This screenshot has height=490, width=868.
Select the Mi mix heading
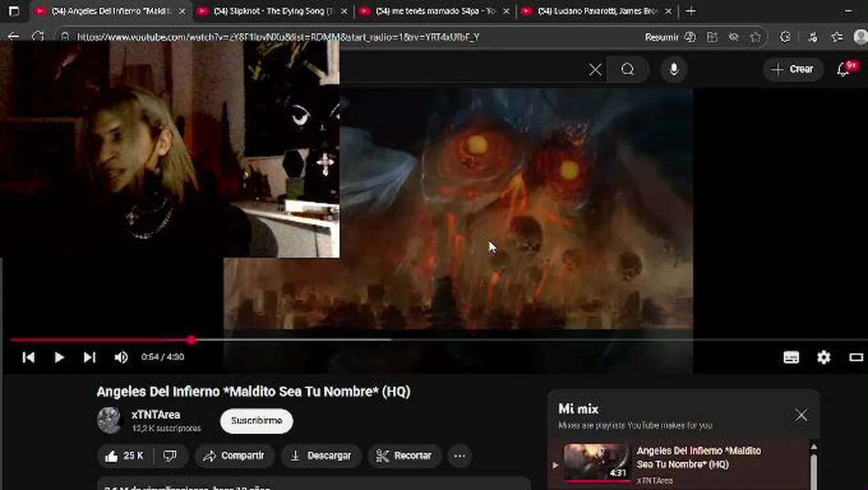click(x=578, y=409)
